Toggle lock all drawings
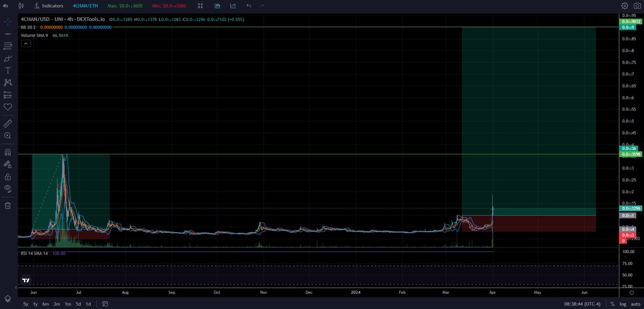 (8, 176)
